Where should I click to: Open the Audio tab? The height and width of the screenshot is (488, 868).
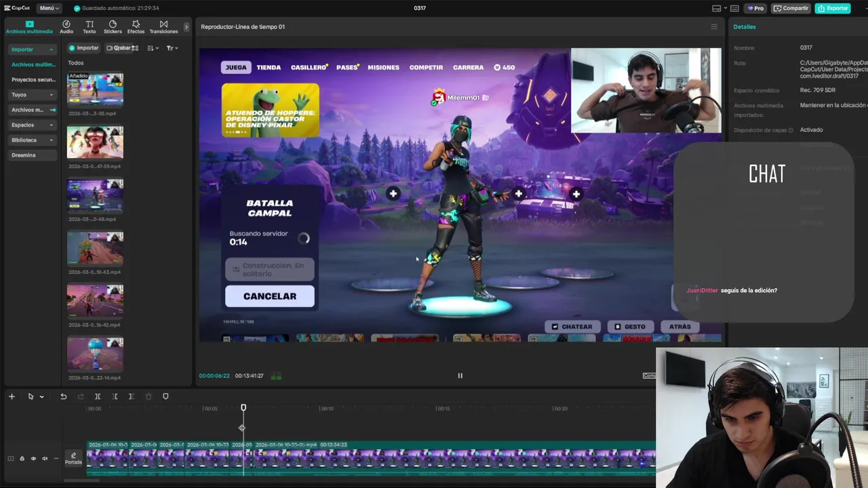point(66,27)
